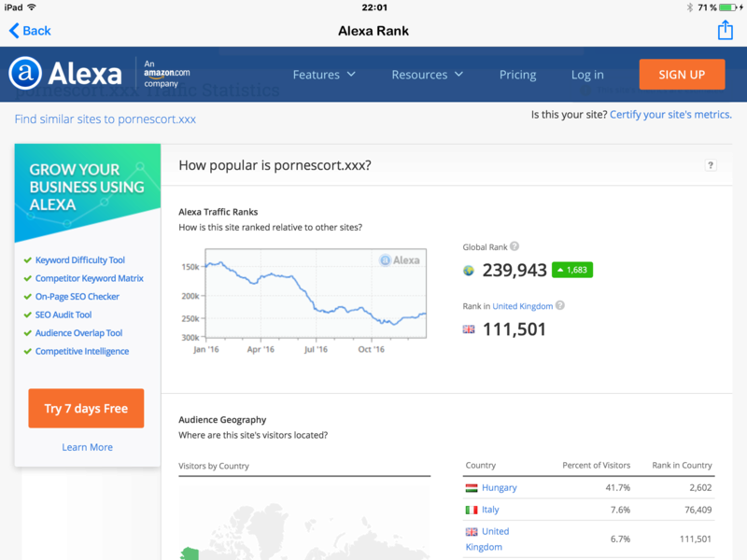Open the Log in page
This screenshot has width=747, height=560.
(587, 75)
